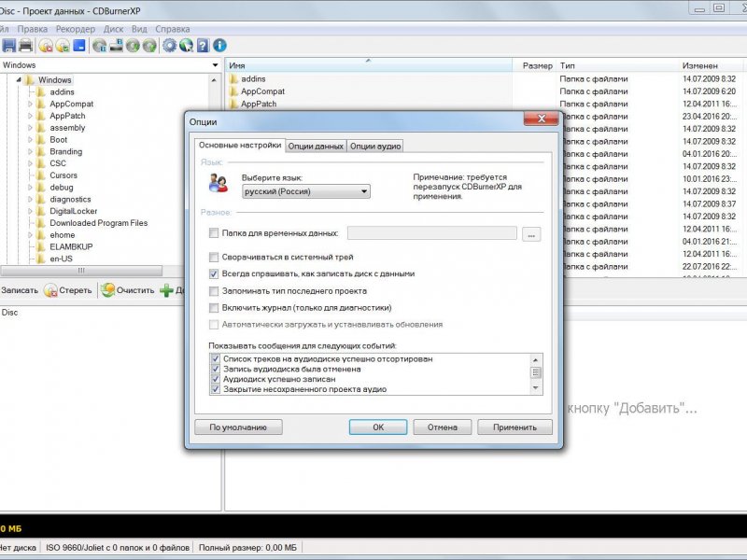Screen dimensions: 747x560
Task: Click the По умолчанию button
Action: coord(238,427)
